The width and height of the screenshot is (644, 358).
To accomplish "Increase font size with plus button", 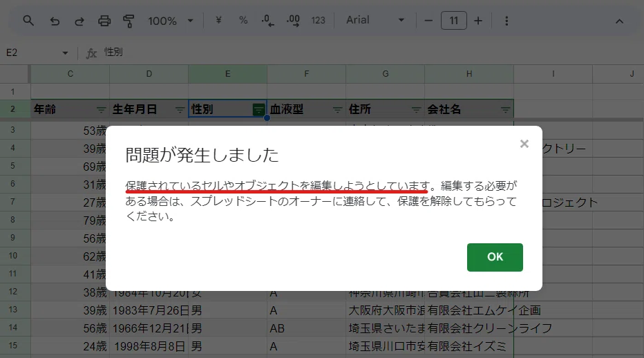I will point(478,21).
